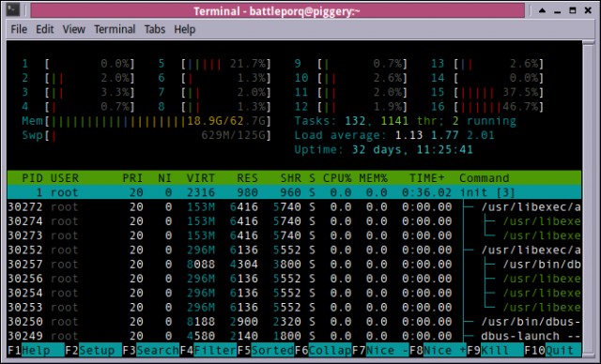Click CPU 5 meter showing 21.7%
The height and width of the screenshot is (364, 601).
tap(215, 64)
